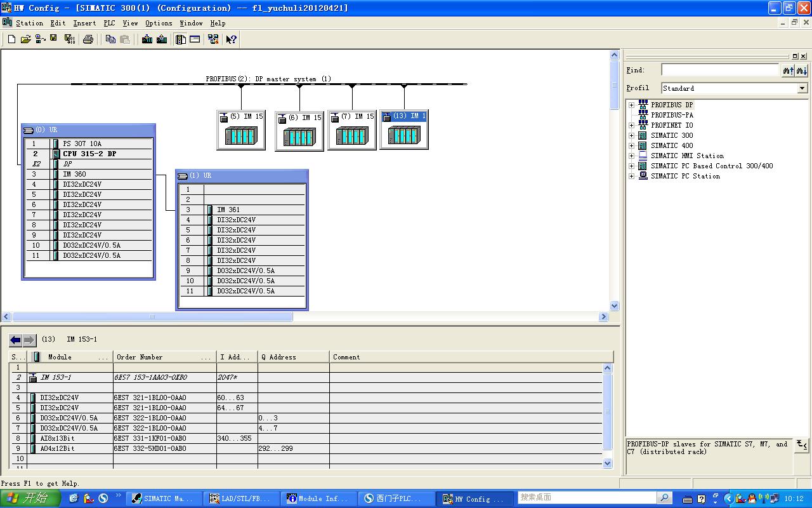The height and width of the screenshot is (508, 812).
Task: Expand the PROFIBUS DP catalog node
Action: click(631, 105)
